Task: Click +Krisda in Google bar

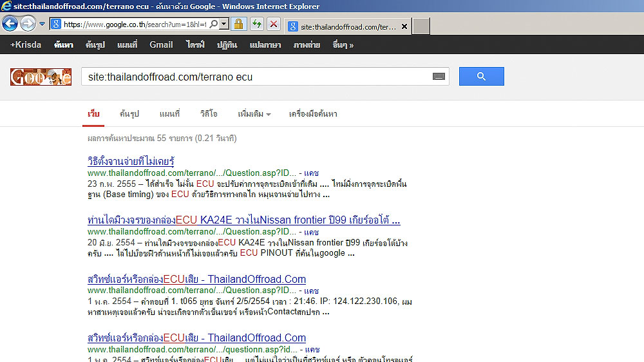Action: pos(26,45)
